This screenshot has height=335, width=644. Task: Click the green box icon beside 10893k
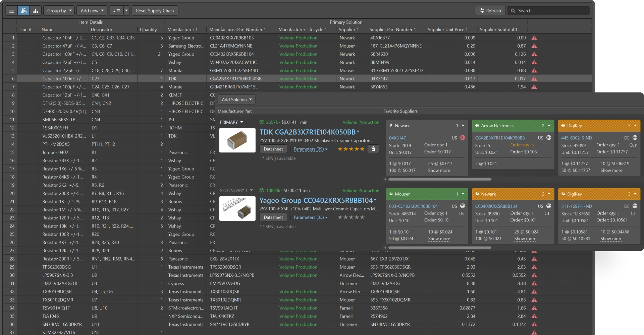[x=262, y=191]
